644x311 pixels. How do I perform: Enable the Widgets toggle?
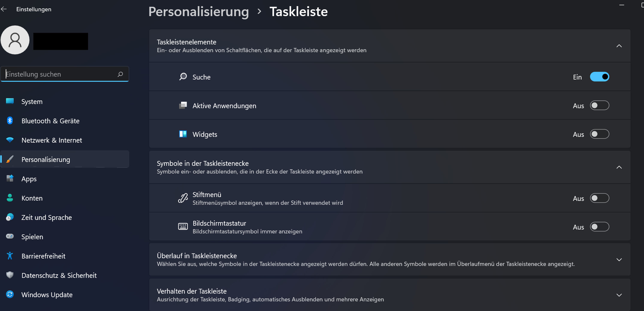599,134
